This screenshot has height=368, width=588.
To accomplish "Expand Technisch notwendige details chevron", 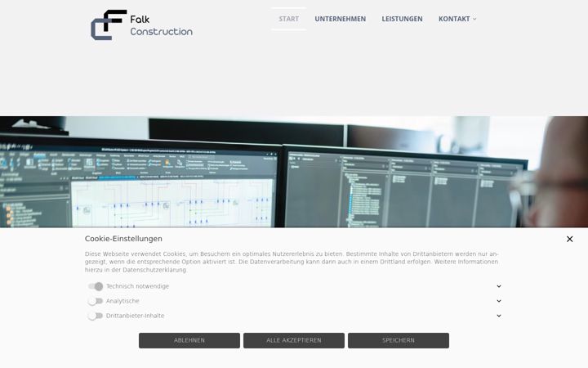I will (x=499, y=286).
